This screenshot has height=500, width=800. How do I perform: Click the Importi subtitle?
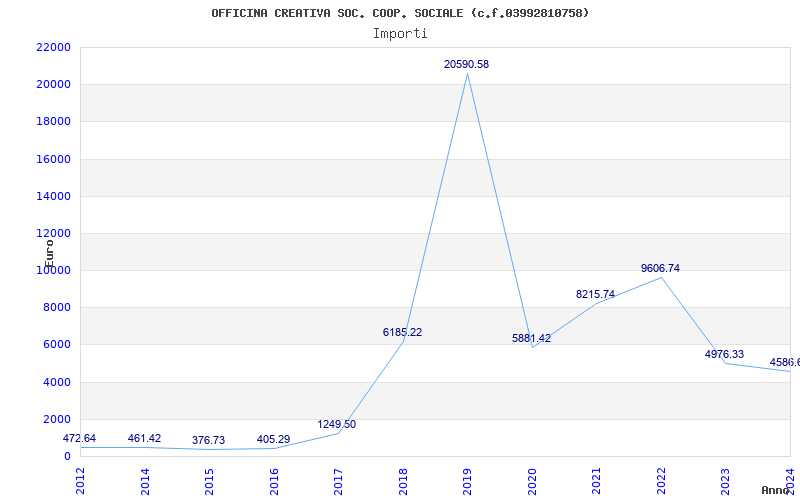pos(400,34)
